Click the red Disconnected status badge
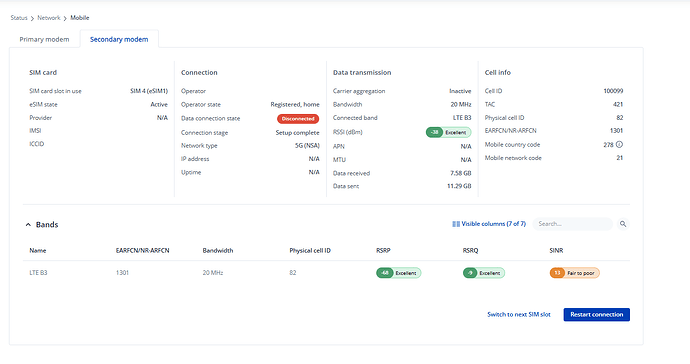 pyautogui.click(x=298, y=118)
